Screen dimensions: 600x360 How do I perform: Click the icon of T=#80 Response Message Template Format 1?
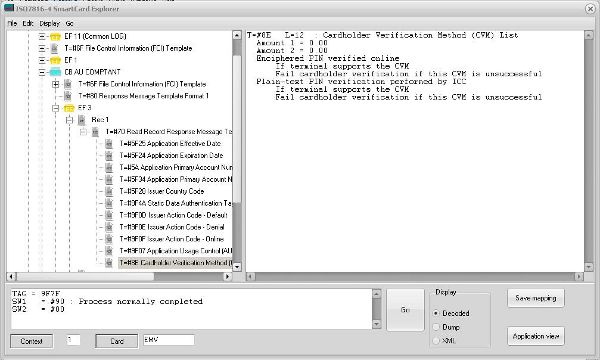(x=68, y=96)
